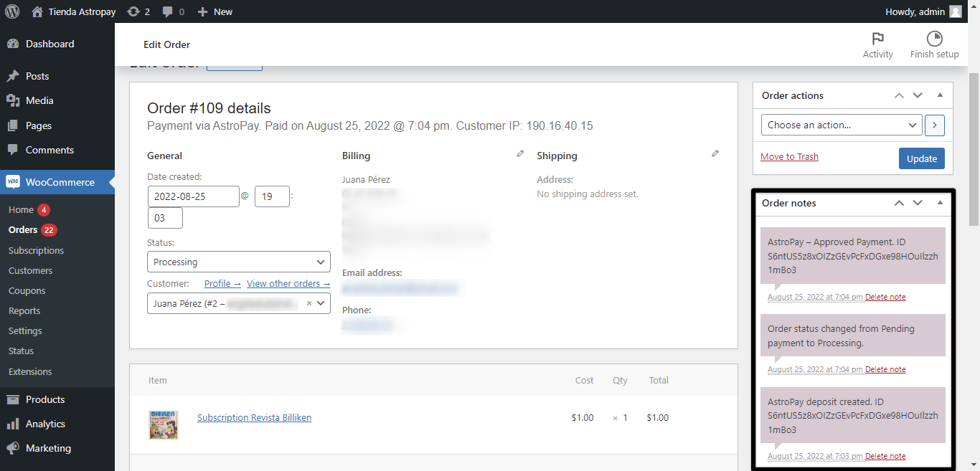Screen dimensions: 980x471
Task: Edit the order hour field
Action: [x=272, y=196]
